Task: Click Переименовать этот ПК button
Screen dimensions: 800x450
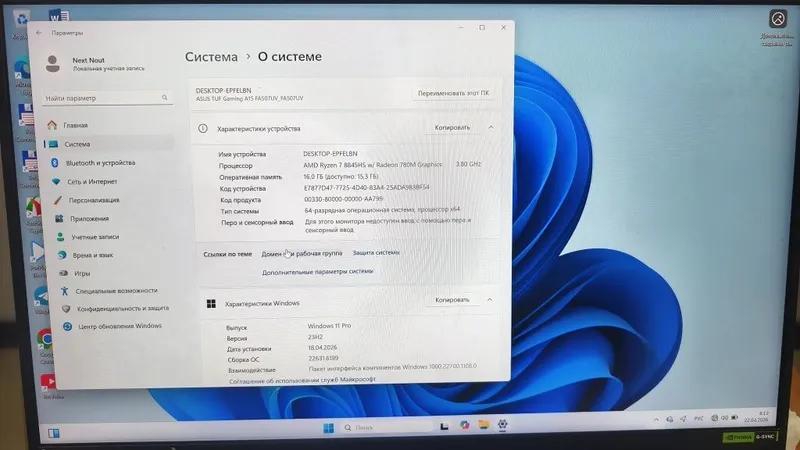Action: click(x=453, y=93)
